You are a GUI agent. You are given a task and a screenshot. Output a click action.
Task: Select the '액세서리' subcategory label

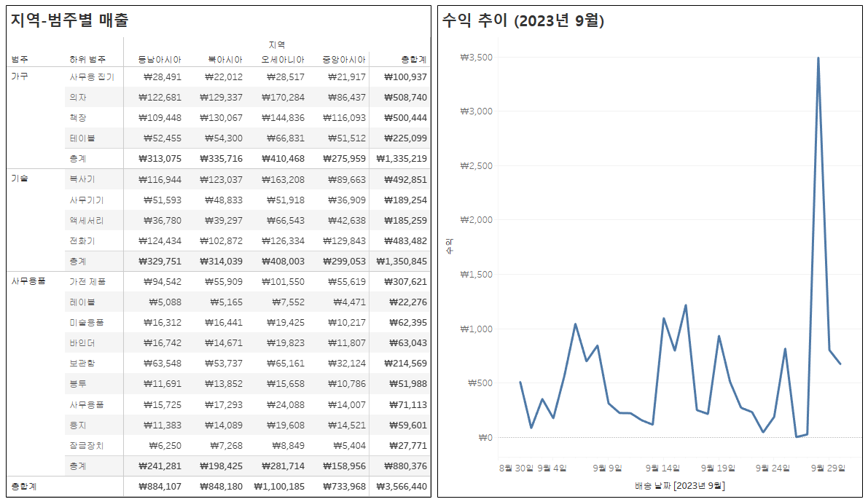pos(86,220)
